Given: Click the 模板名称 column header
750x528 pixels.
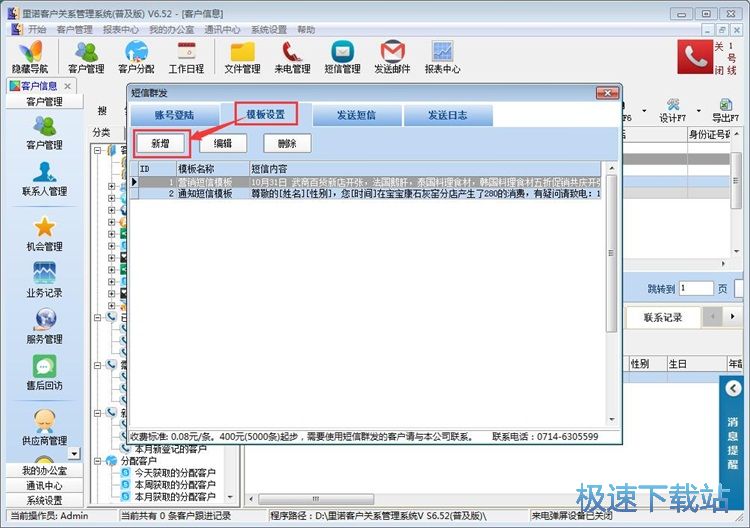Looking at the screenshot, I should (213, 169).
